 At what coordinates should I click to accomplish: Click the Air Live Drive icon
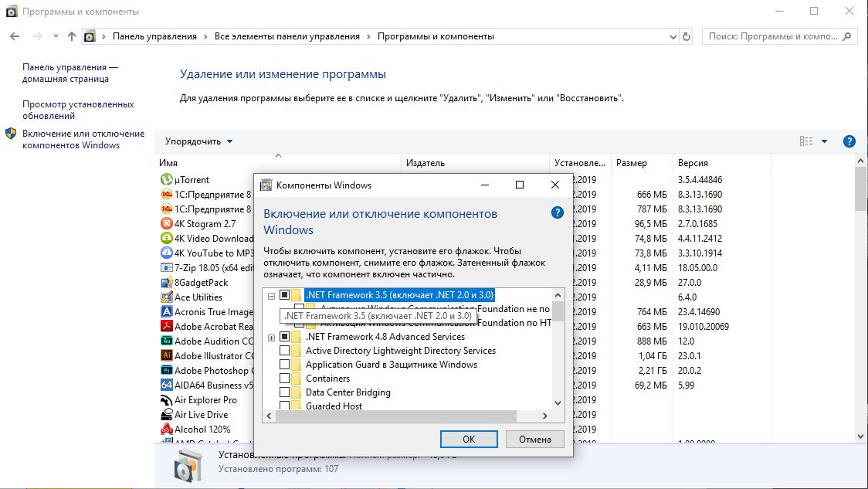(166, 414)
